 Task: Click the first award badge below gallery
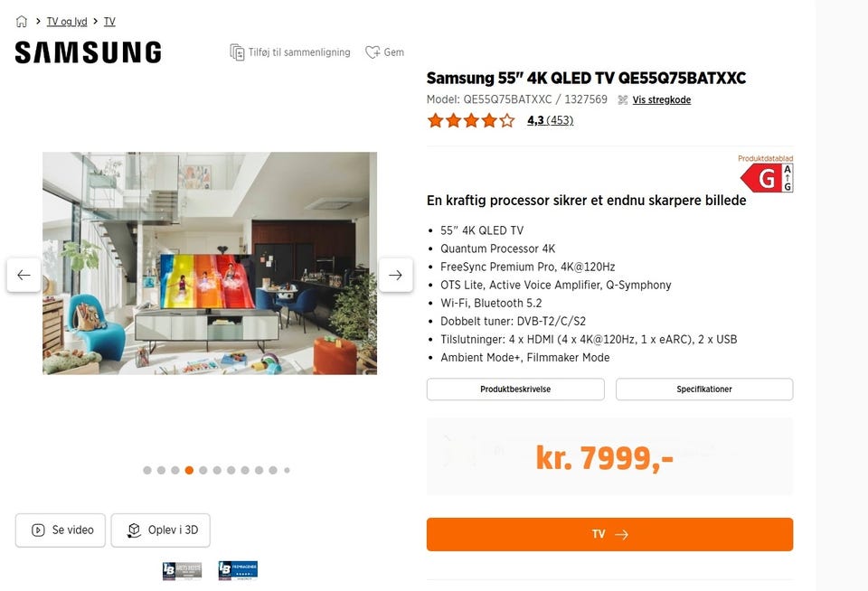[182, 570]
